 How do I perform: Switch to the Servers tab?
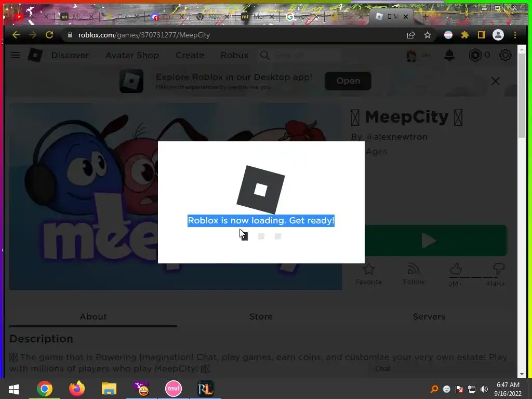click(429, 316)
